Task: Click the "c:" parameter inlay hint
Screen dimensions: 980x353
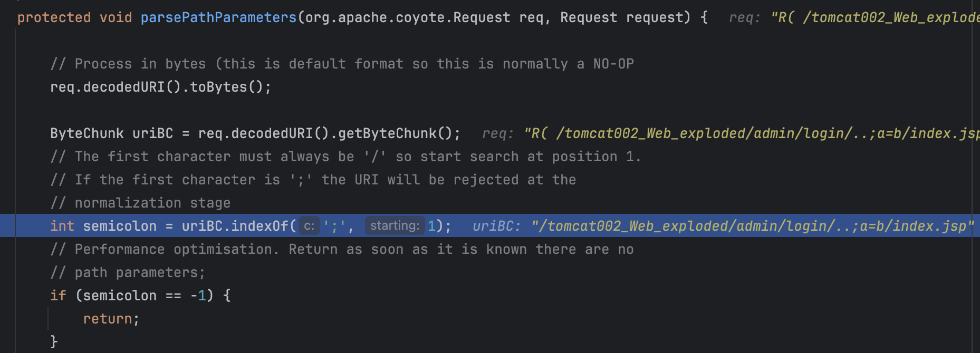Action: tap(309, 226)
